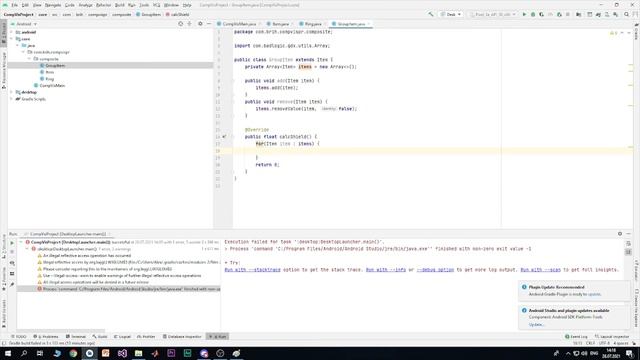
Task: Click 'Run with --stacktrace' link
Action: [x=253, y=270]
